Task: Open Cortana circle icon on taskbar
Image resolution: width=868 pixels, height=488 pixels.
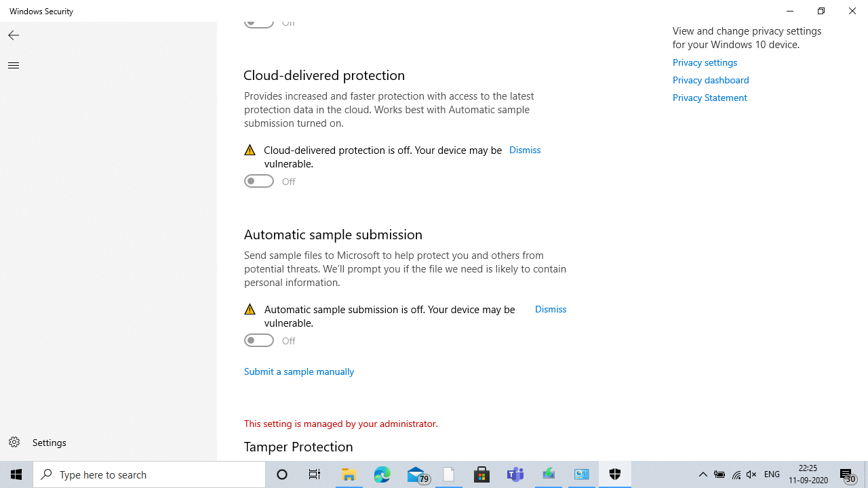Action: coord(282,474)
